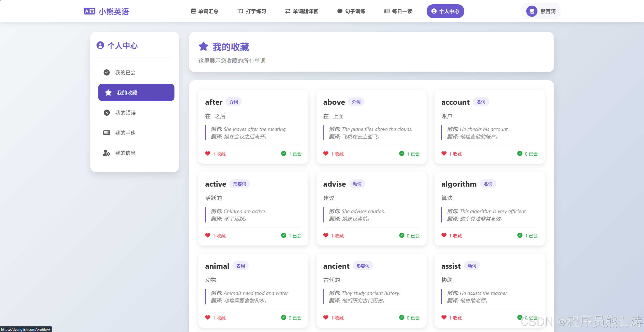Click the 已会 check icon on advise card
Viewport: 644px width, 332px height.
(x=402, y=235)
